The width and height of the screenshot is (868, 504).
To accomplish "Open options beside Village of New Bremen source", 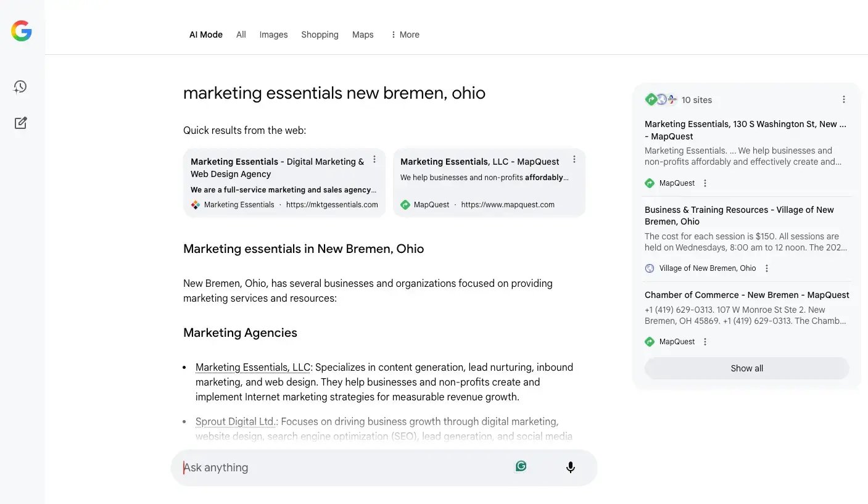I will [x=767, y=268].
